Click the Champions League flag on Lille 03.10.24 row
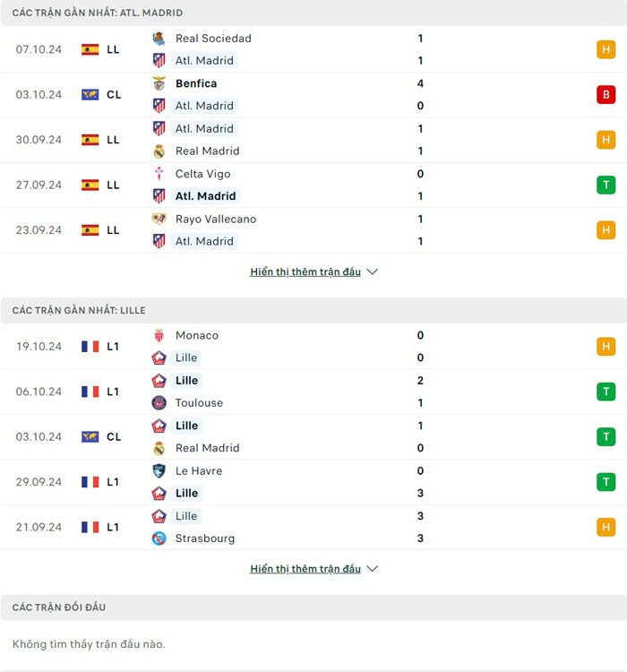 [x=90, y=437]
